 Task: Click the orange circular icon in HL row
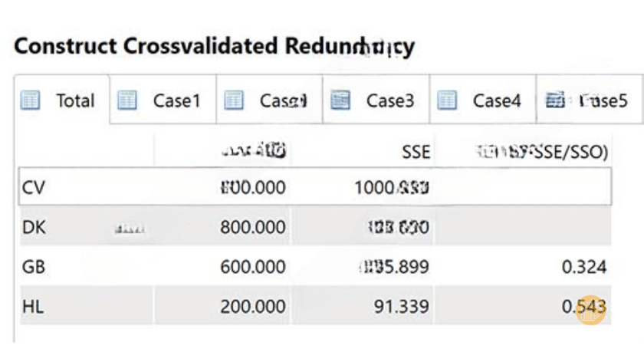point(591,310)
